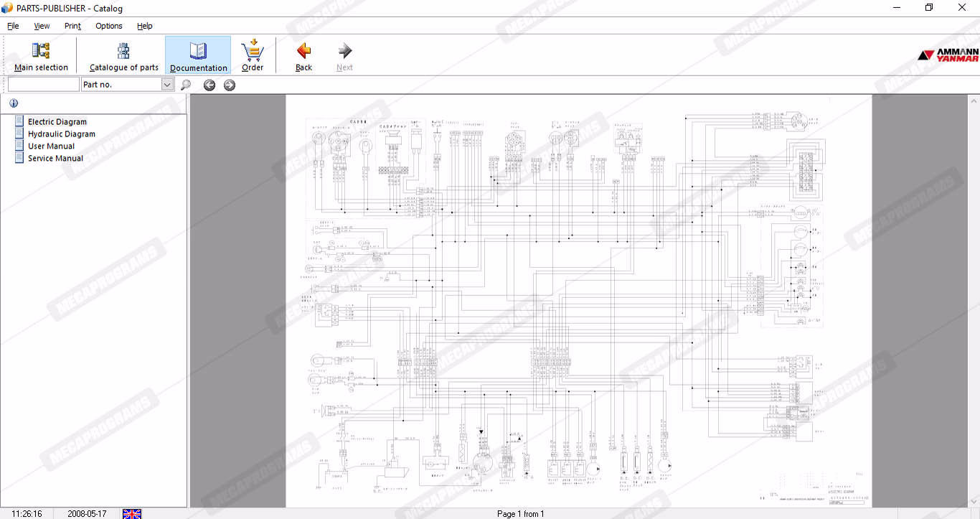Click the blue info icon in side panel

pyautogui.click(x=14, y=103)
